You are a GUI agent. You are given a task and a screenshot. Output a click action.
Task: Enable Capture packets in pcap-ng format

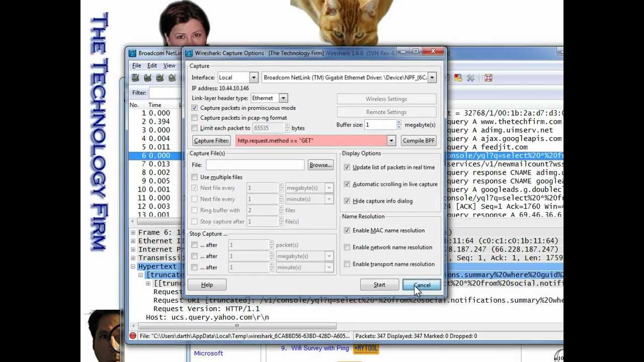[195, 118]
